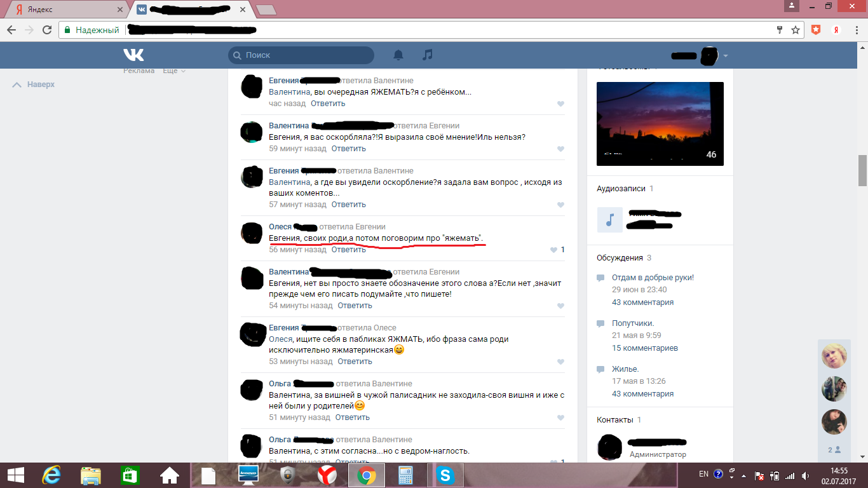Open VK notifications bell

point(398,55)
